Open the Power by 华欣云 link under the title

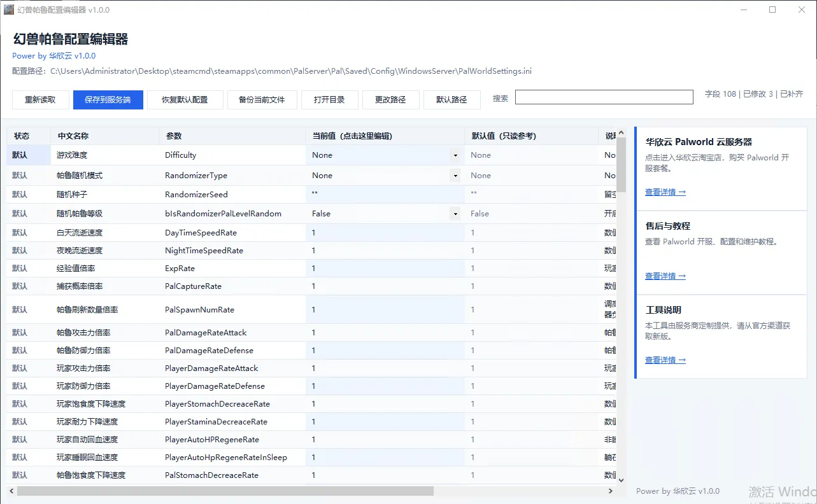coord(54,56)
